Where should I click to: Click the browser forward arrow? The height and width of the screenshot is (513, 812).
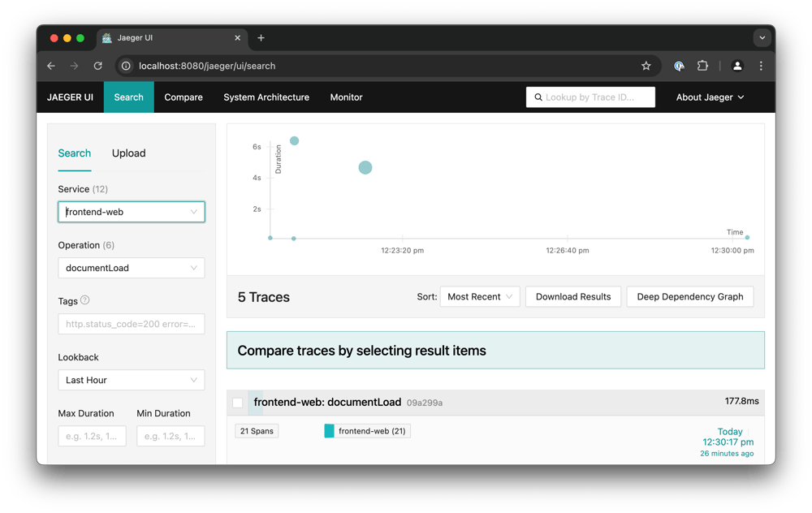(x=74, y=66)
